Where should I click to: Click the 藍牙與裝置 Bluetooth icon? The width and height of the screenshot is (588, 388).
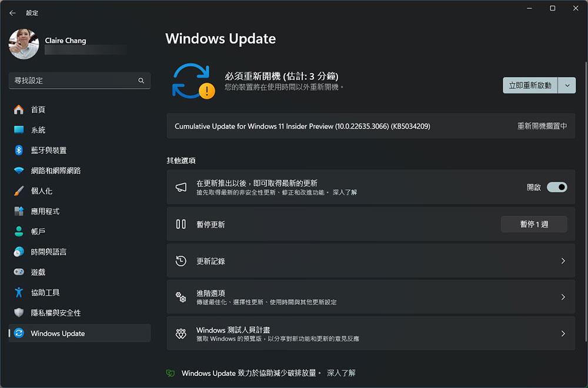19,150
